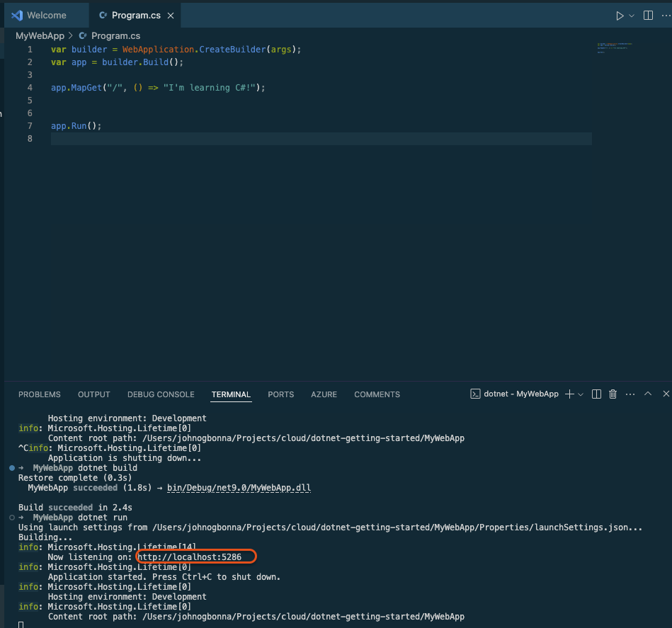The height and width of the screenshot is (628, 672).
Task: Close the terminal panel
Action: (x=666, y=394)
